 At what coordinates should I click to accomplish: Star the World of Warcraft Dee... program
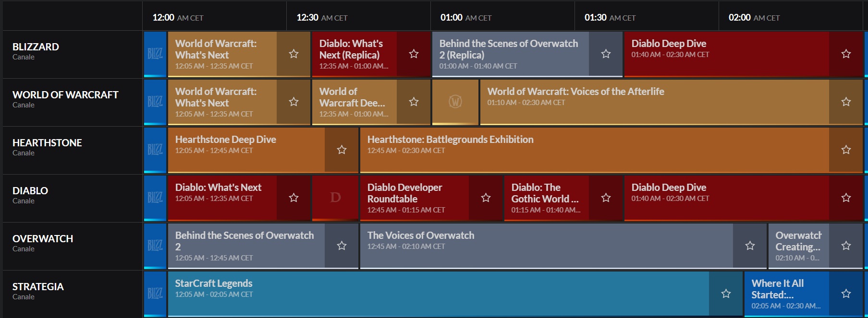[414, 102]
